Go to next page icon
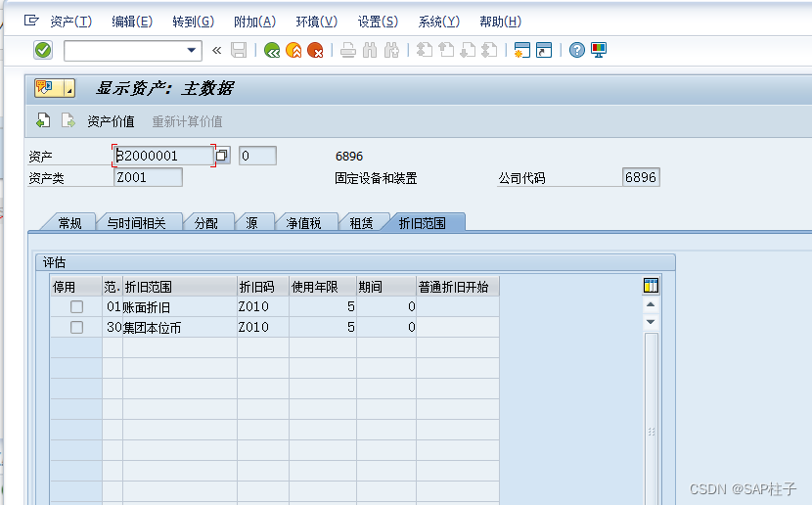This screenshot has width=812, height=505. tap(468, 50)
